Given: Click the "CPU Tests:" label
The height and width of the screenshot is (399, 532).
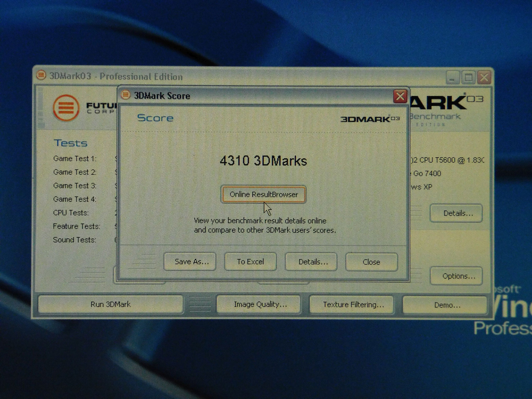Looking at the screenshot, I should click(71, 213).
